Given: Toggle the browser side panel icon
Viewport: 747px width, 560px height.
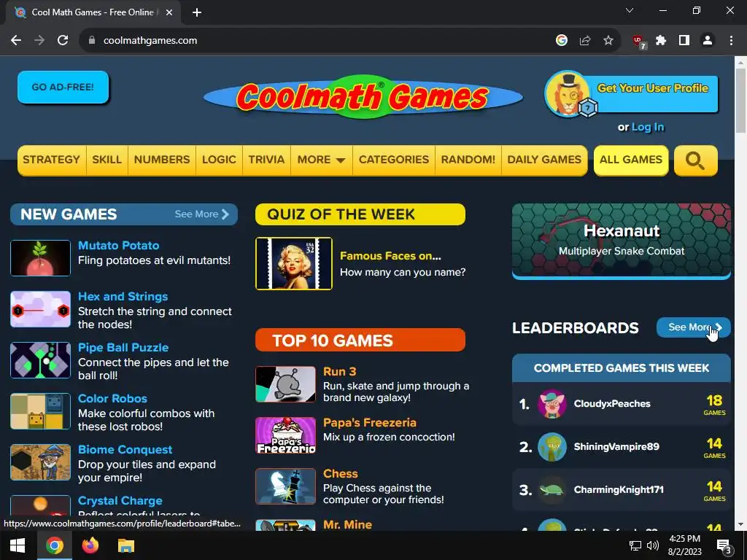Looking at the screenshot, I should pyautogui.click(x=684, y=41).
